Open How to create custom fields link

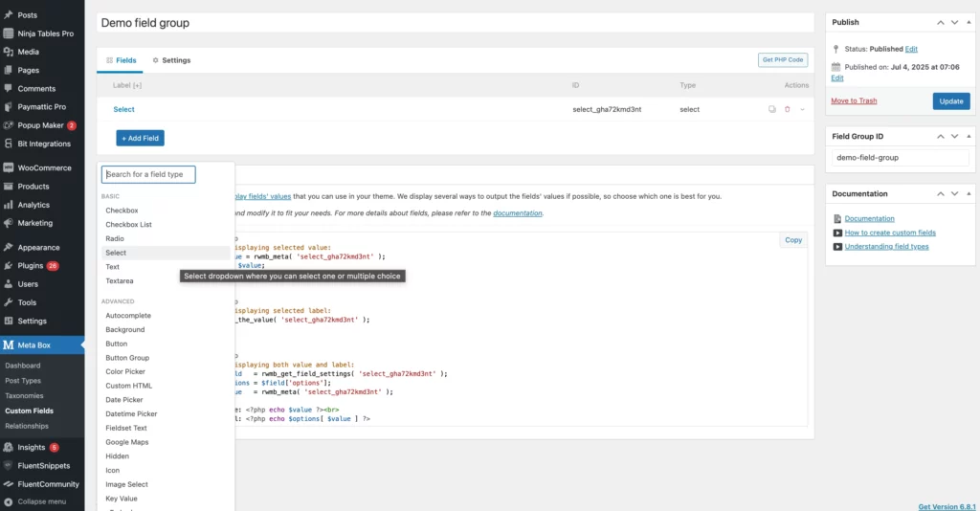click(x=890, y=233)
